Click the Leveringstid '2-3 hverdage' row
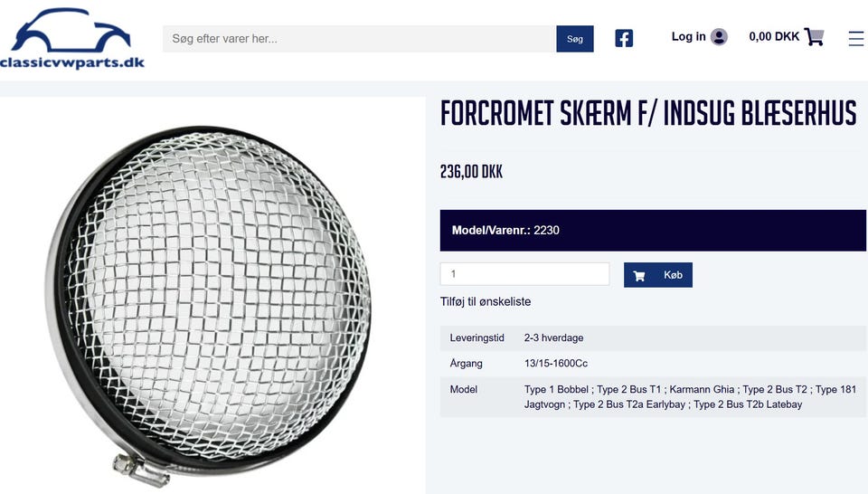Viewport: 868px width, 494px height. [652, 338]
